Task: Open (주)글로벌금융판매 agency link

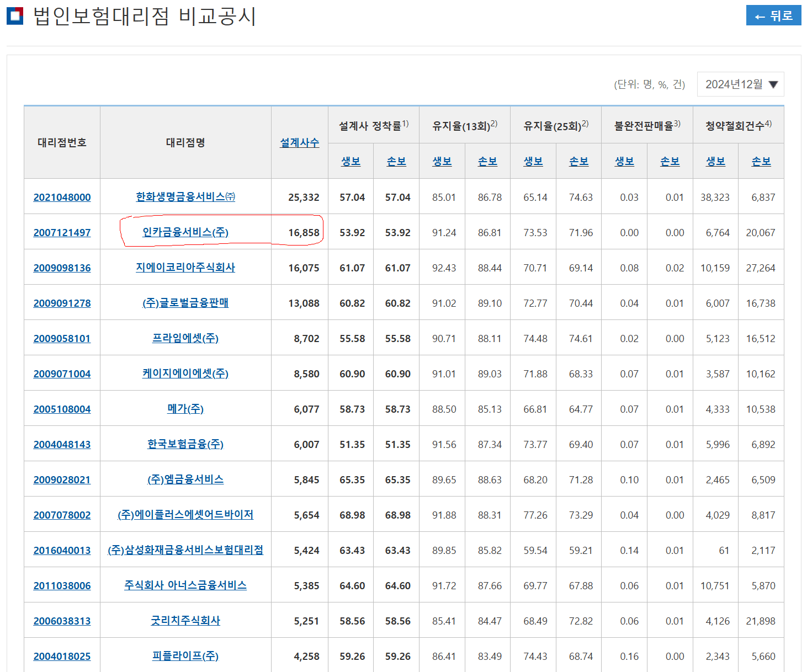Action: [x=185, y=302]
